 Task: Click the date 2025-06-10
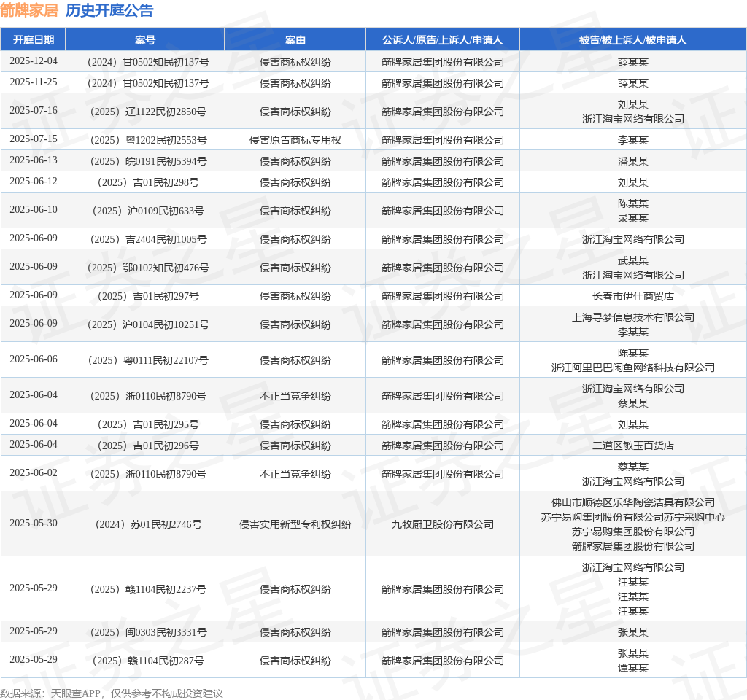tap(34, 209)
